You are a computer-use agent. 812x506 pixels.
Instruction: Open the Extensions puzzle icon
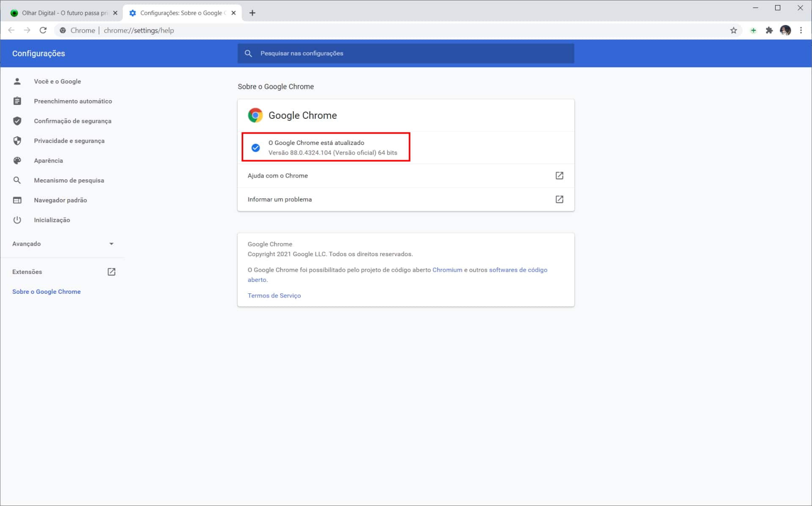(x=769, y=30)
